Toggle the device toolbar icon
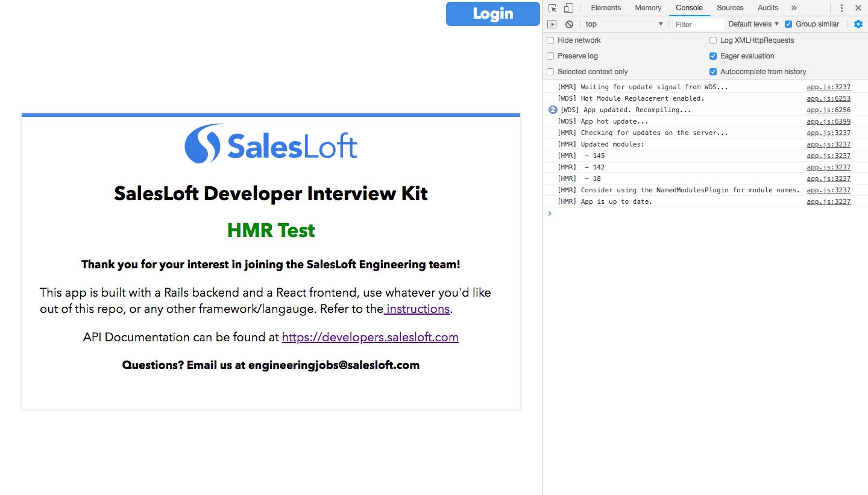 (568, 8)
